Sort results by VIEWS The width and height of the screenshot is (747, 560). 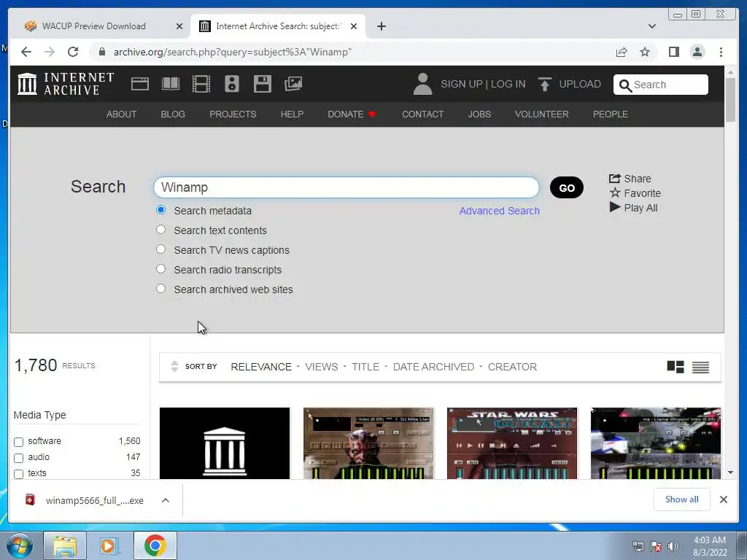pos(322,367)
